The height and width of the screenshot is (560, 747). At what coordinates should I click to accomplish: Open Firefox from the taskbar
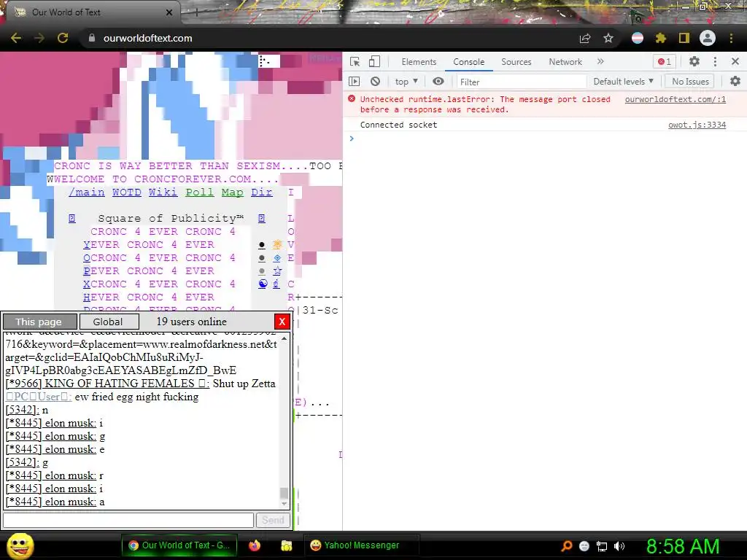[255, 545]
